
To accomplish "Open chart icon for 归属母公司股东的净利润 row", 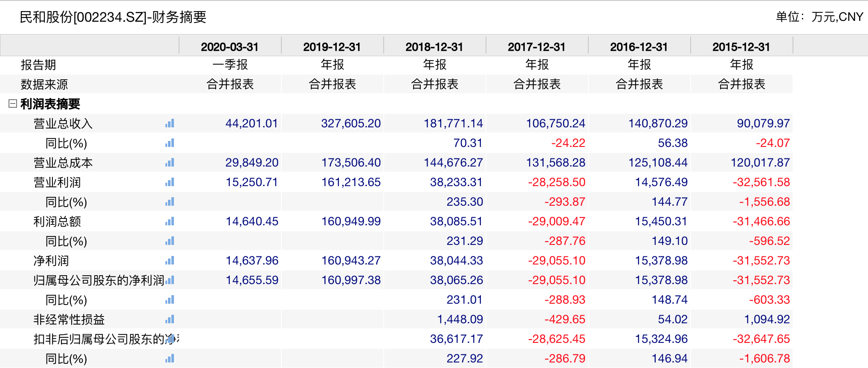I will click(170, 280).
